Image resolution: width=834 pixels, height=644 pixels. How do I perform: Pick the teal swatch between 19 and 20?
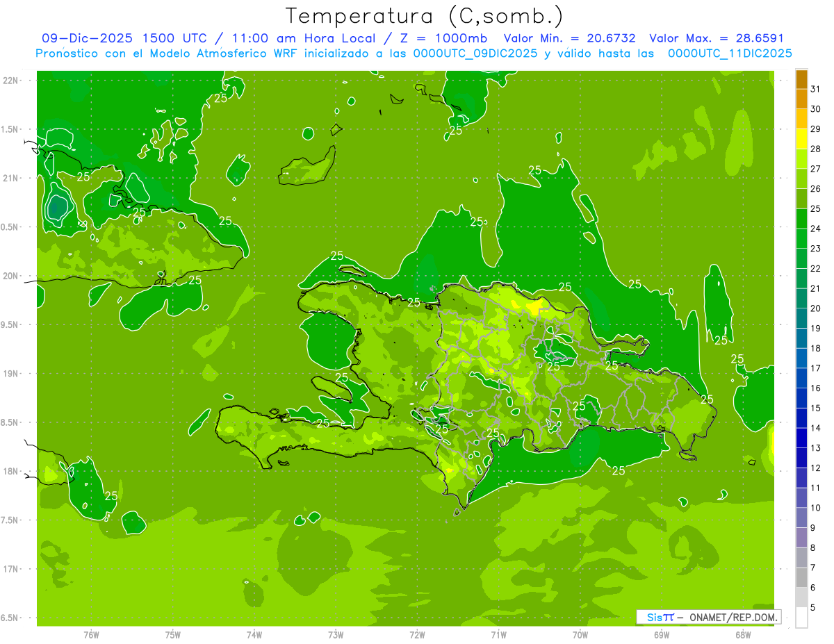[801, 318]
